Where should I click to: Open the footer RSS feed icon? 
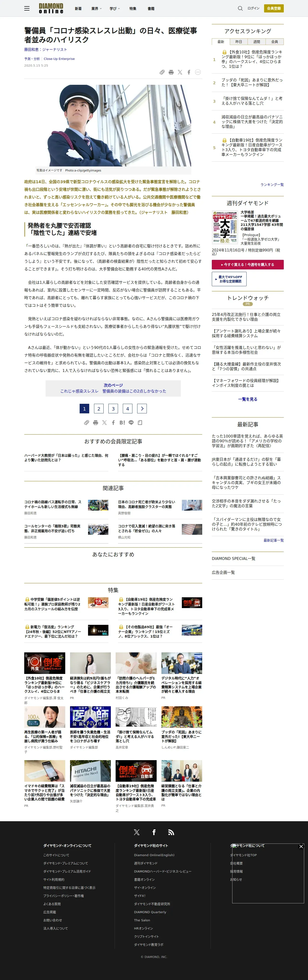point(171,832)
